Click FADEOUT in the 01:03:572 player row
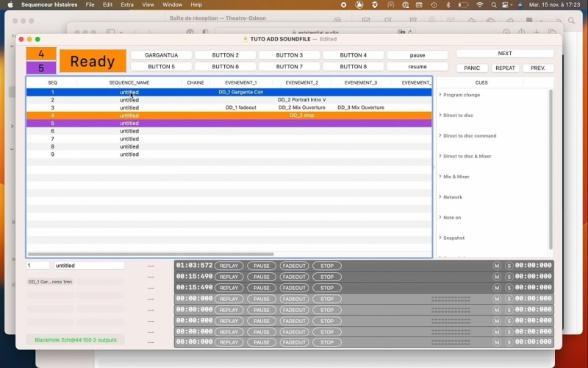 click(294, 266)
